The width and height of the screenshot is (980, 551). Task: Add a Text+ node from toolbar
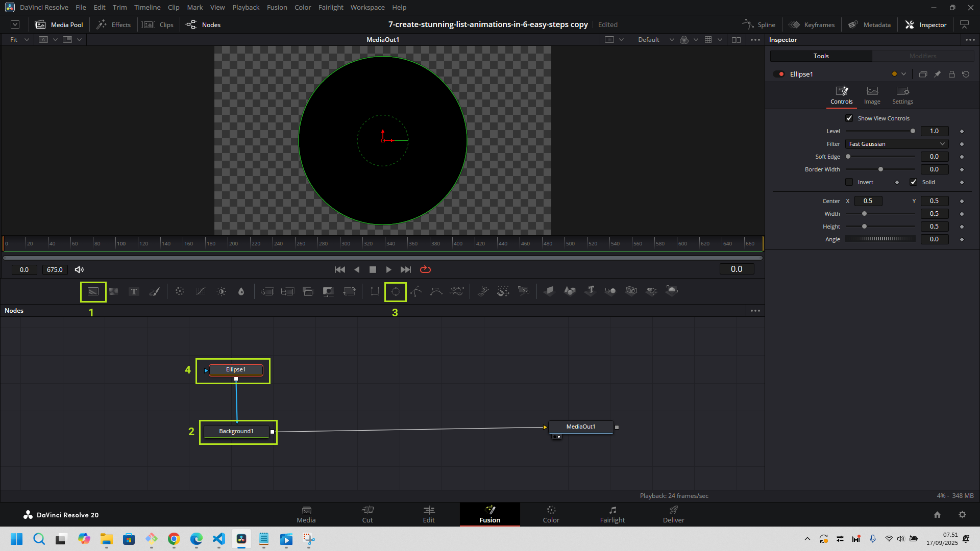[134, 291]
